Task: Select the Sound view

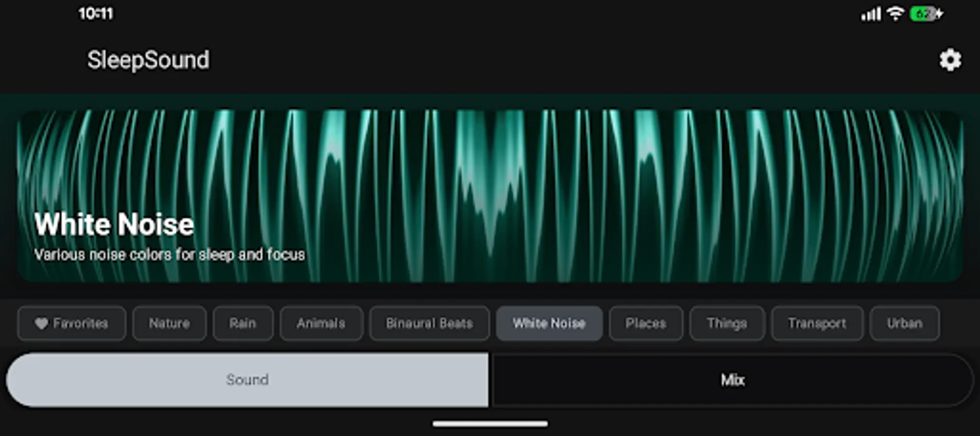Action: click(x=247, y=380)
